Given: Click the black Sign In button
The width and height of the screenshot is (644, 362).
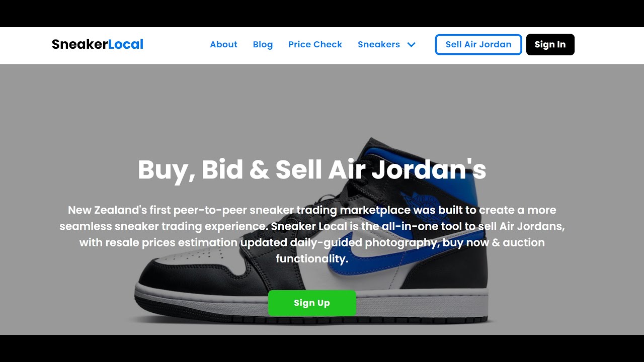Looking at the screenshot, I should pos(550,45).
